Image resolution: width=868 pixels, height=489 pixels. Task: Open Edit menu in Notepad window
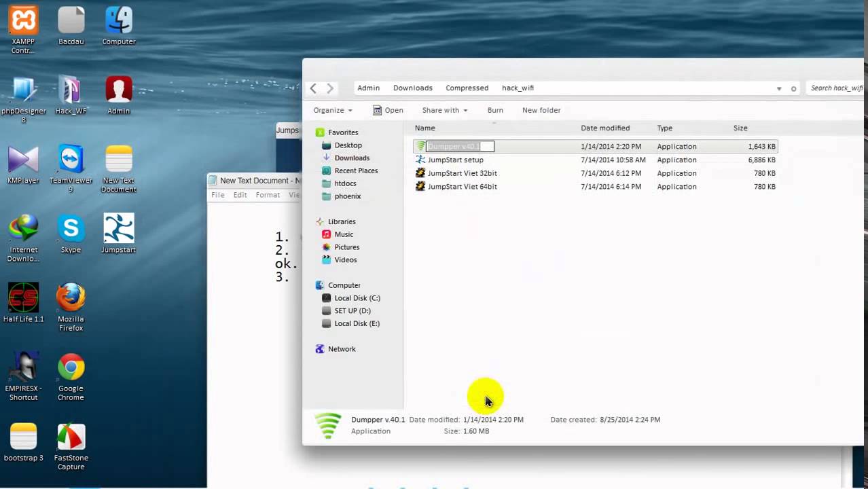click(x=240, y=195)
